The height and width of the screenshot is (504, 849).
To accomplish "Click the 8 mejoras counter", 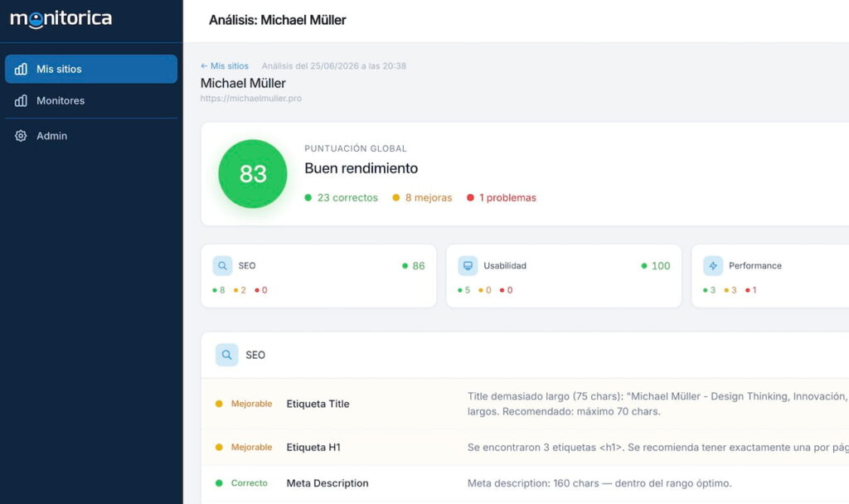I will tap(422, 197).
